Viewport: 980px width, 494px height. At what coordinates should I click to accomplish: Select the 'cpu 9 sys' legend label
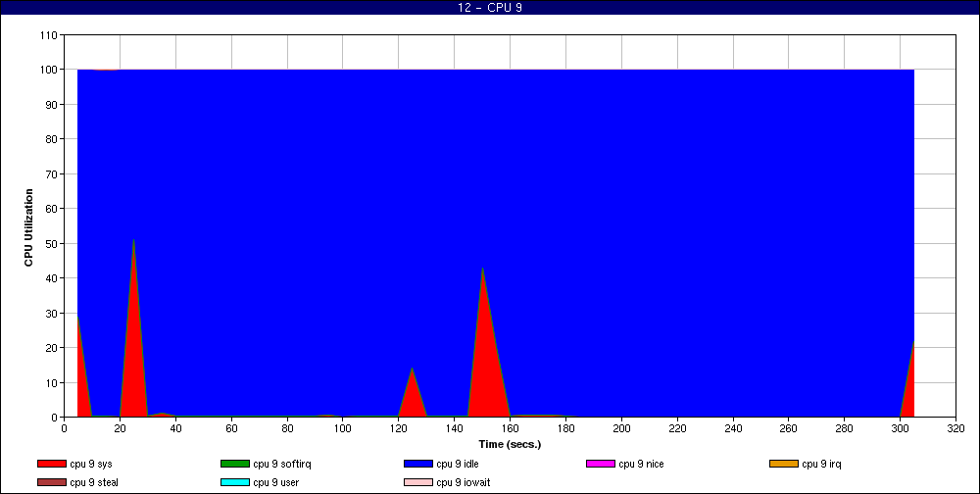[x=91, y=464]
